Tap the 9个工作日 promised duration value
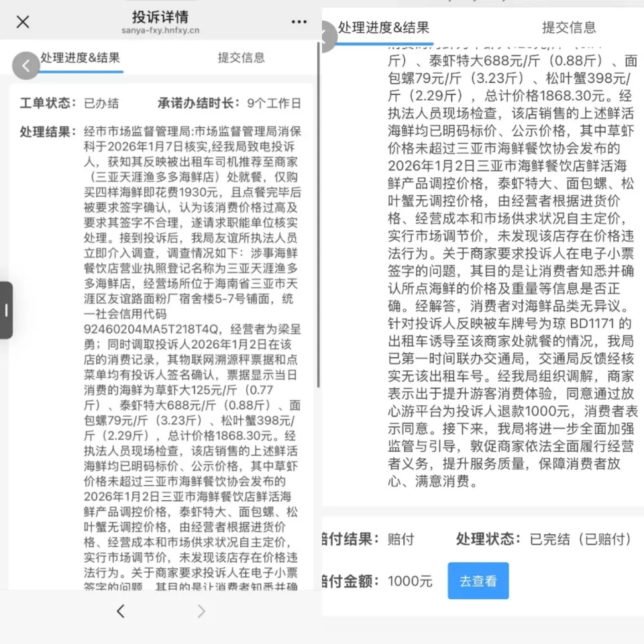644x644 pixels. (274, 103)
